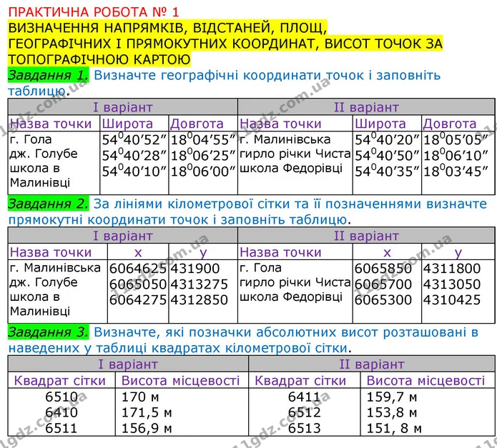Click the y value 4313050
The image size is (497, 448).
(452, 284)
